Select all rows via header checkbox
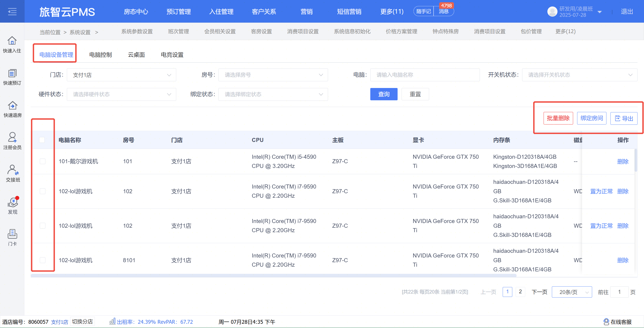Image resolution: width=644 pixels, height=328 pixels. [42, 140]
